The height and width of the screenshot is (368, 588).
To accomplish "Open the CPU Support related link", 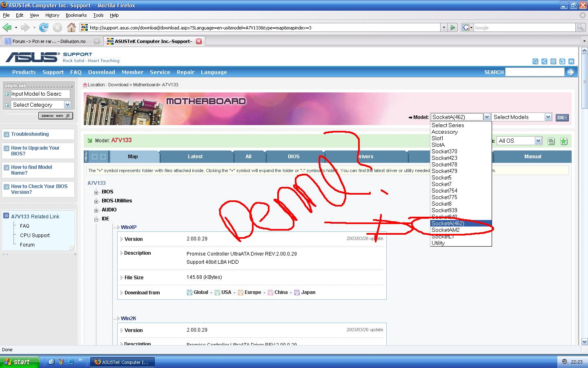I will [x=35, y=236].
